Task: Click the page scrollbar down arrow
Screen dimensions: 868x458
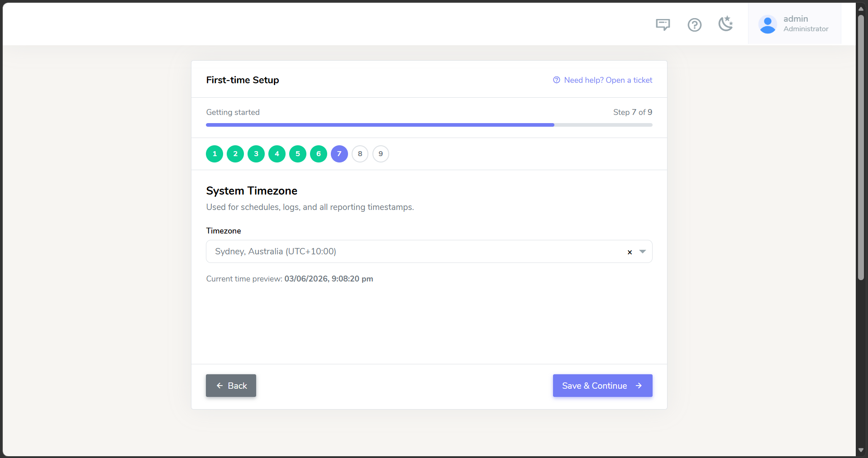Action: click(x=861, y=450)
